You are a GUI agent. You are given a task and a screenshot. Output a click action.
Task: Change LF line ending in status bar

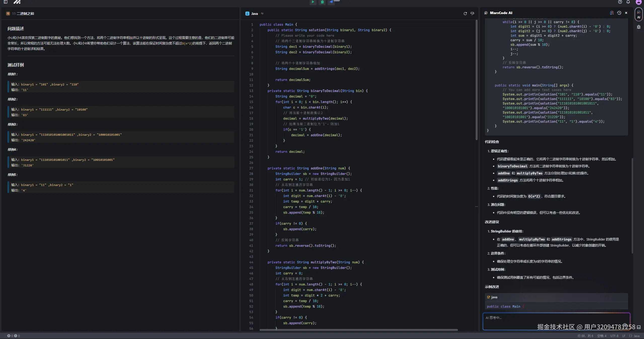[x=624, y=336]
